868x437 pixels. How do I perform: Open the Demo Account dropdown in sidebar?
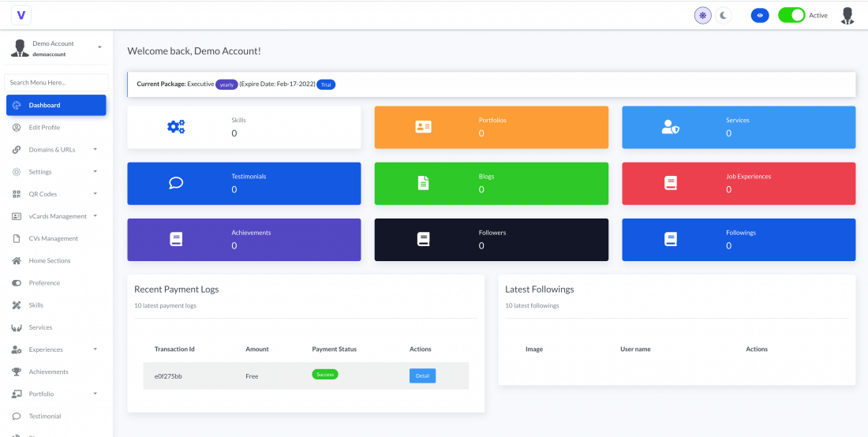[x=56, y=48]
